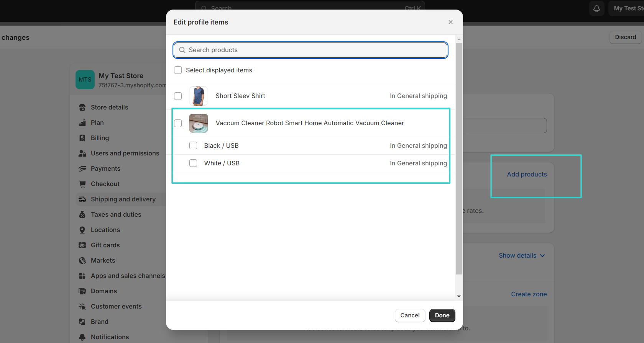The image size is (644, 343).
Task: Click the Apps and sales channels icon
Action: [82, 276]
